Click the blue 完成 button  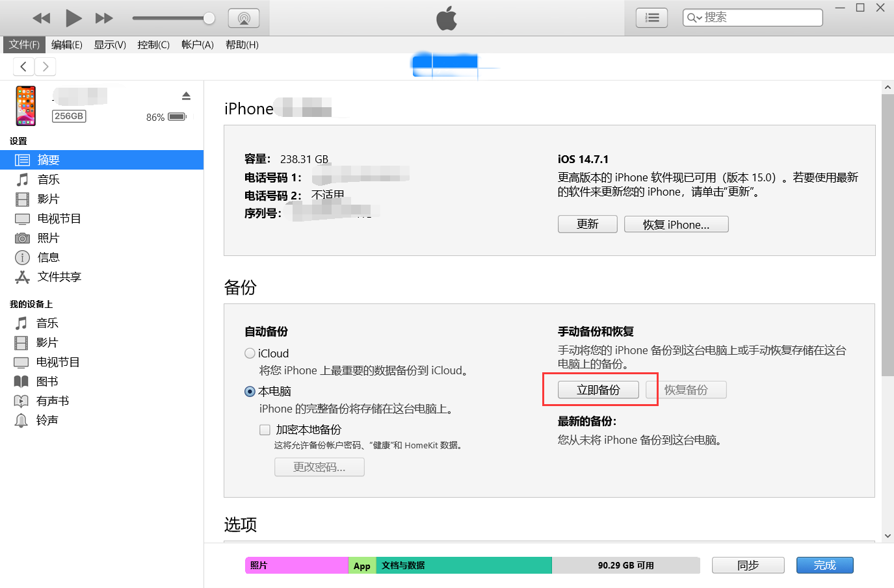coord(825,565)
